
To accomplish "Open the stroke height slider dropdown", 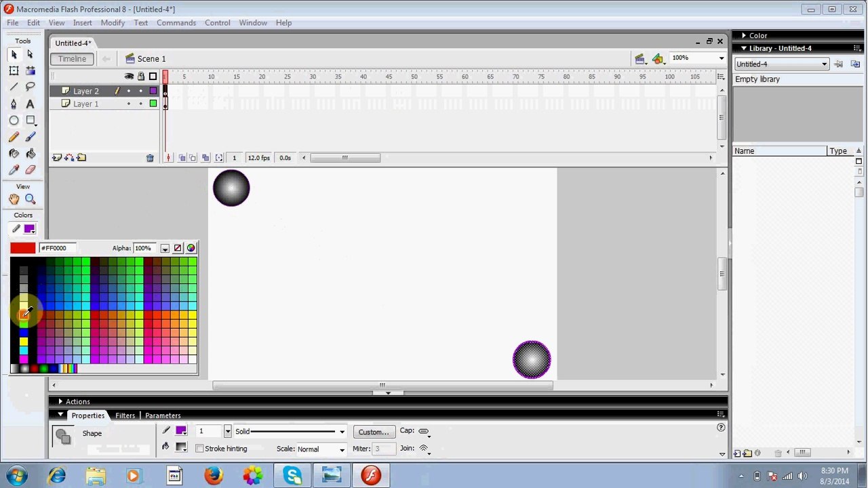I will pyautogui.click(x=228, y=432).
